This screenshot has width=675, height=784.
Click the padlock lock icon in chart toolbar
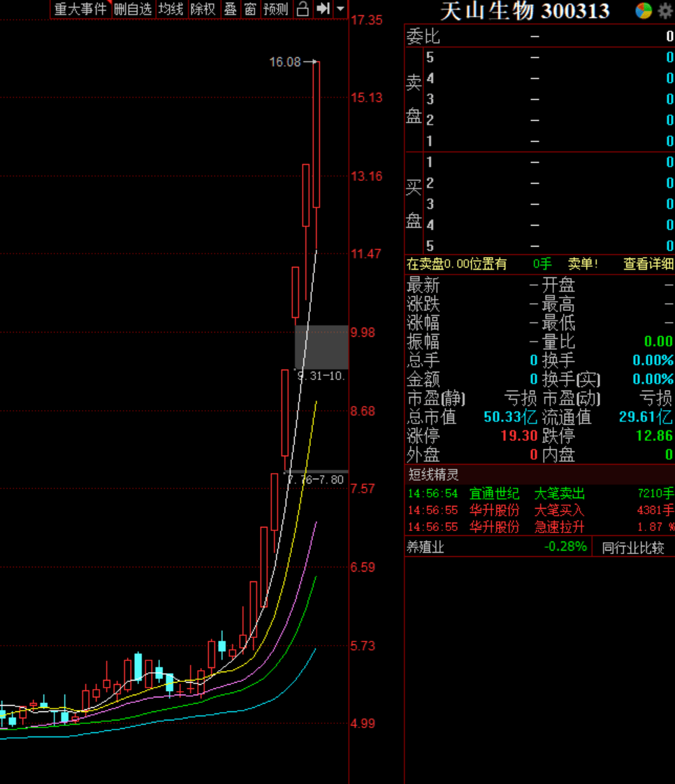[303, 9]
